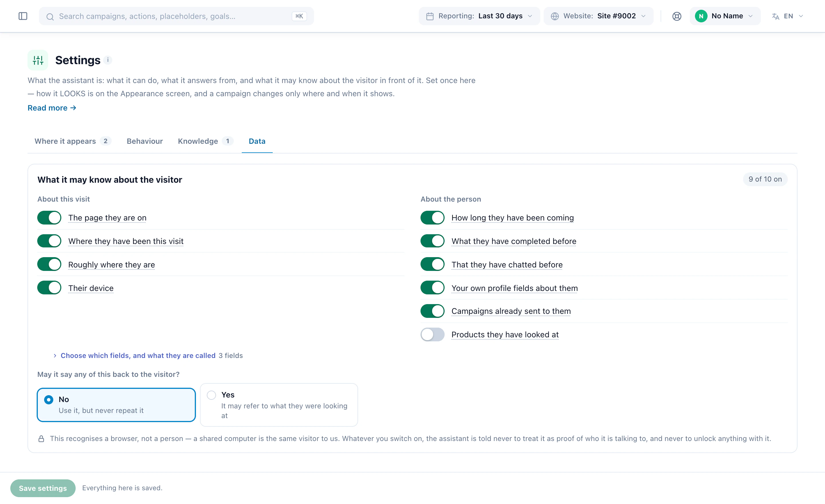Disable Campaigns already sent to them
This screenshot has width=825, height=504.
coord(433,311)
